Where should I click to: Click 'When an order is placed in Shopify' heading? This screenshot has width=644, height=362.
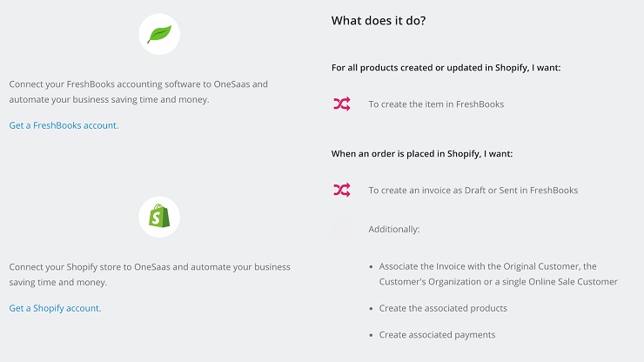(x=422, y=154)
